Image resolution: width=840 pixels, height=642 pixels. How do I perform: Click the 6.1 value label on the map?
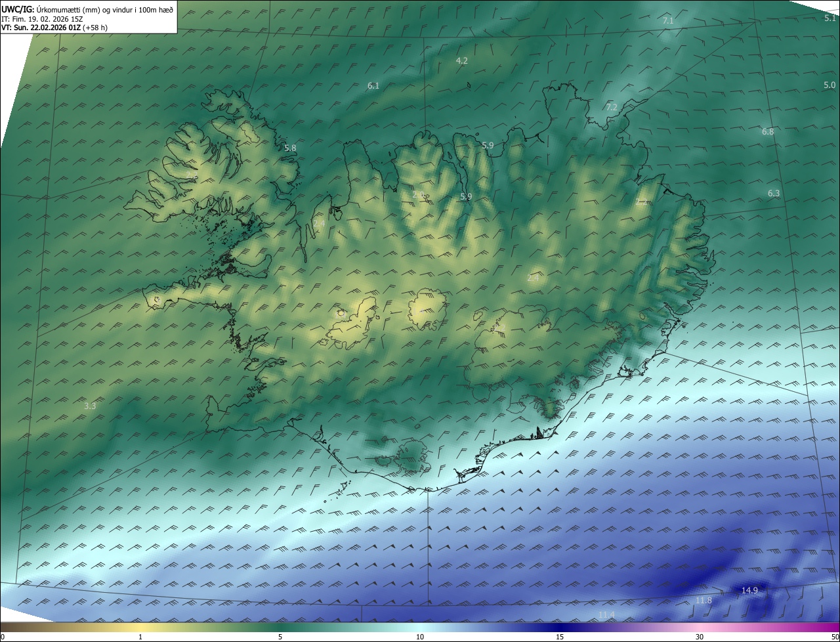(373, 85)
